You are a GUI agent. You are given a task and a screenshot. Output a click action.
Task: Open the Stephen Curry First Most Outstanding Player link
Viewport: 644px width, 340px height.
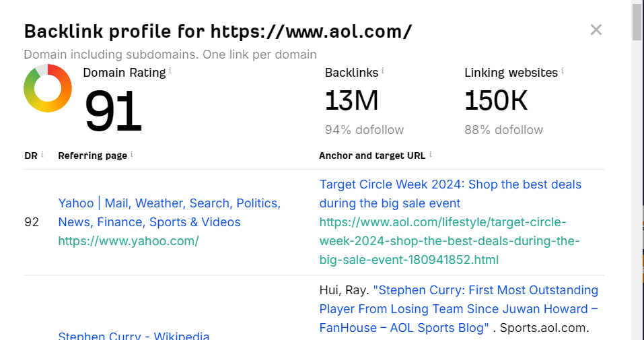point(459,309)
